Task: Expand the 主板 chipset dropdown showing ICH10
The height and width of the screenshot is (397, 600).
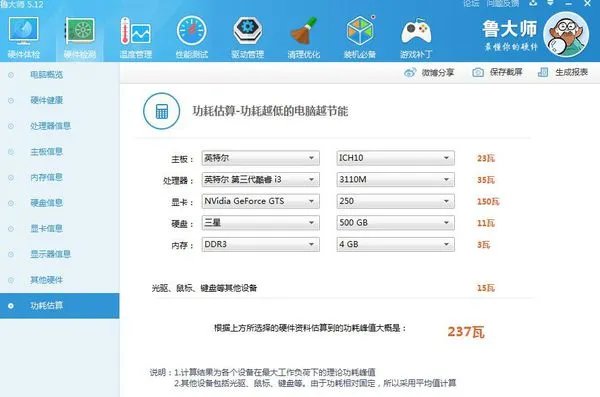Action: pyautogui.click(x=395, y=158)
